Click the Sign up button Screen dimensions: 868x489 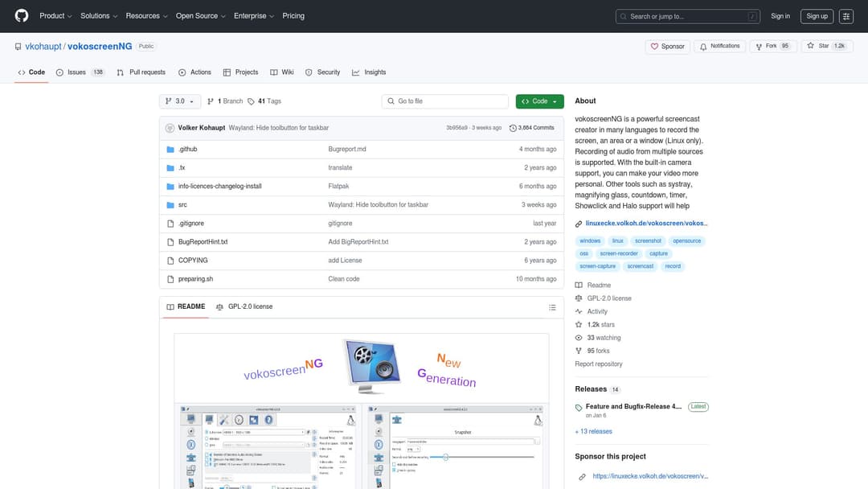pyautogui.click(x=817, y=16)
